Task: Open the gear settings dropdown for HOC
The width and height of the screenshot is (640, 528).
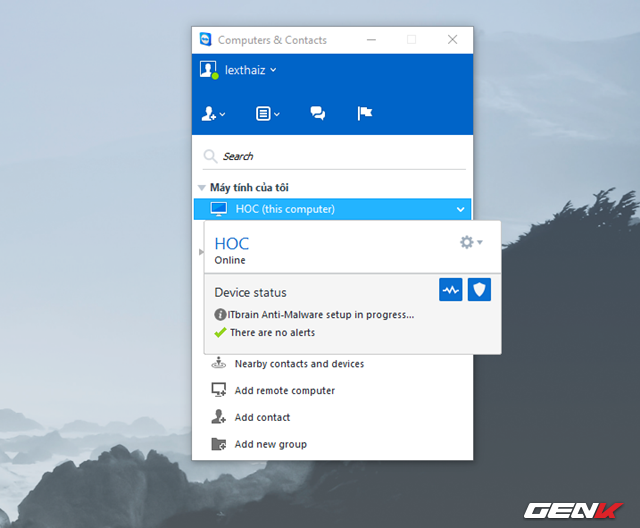Action: click(470, 243)
